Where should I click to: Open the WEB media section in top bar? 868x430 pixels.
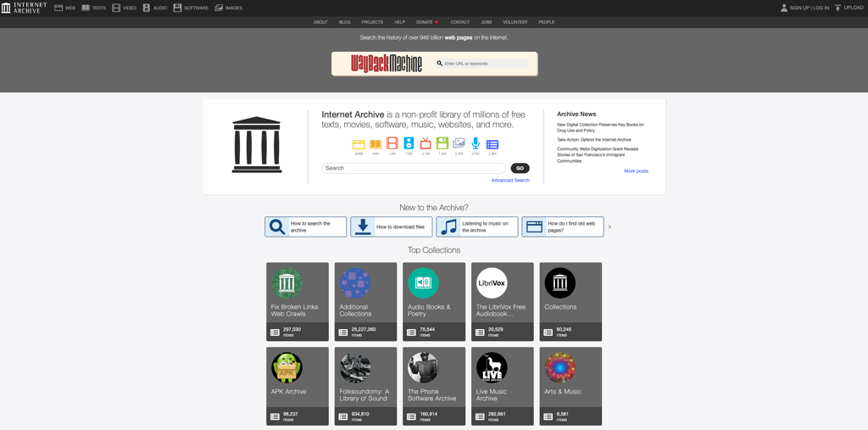64,8
